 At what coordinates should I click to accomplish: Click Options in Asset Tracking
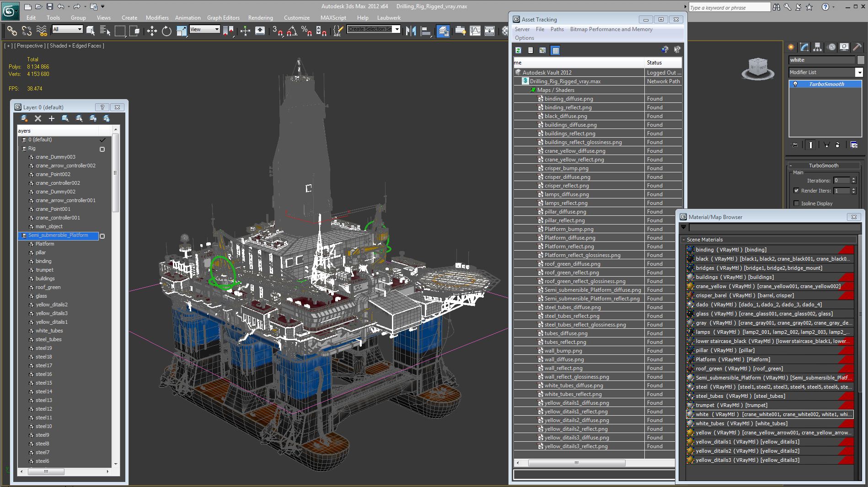524,38
